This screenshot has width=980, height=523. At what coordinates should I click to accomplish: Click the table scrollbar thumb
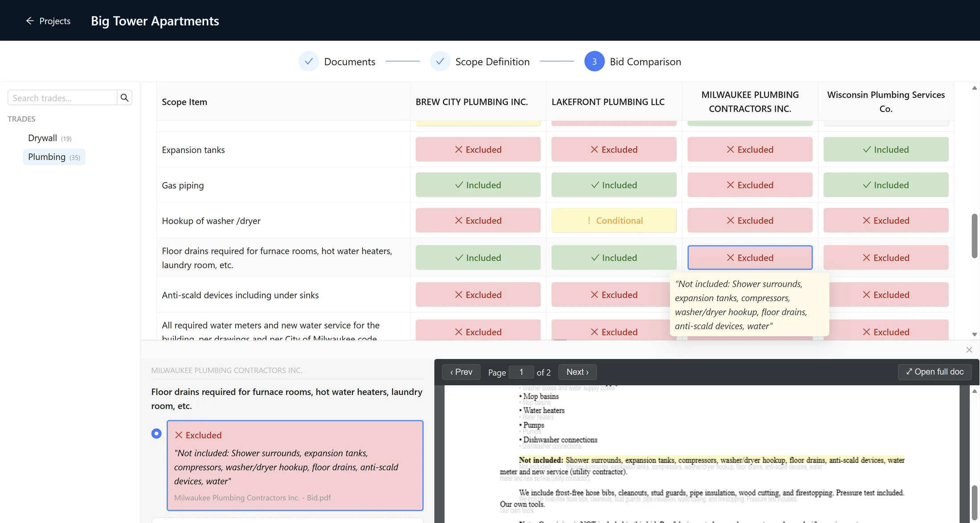coord(974,236)
